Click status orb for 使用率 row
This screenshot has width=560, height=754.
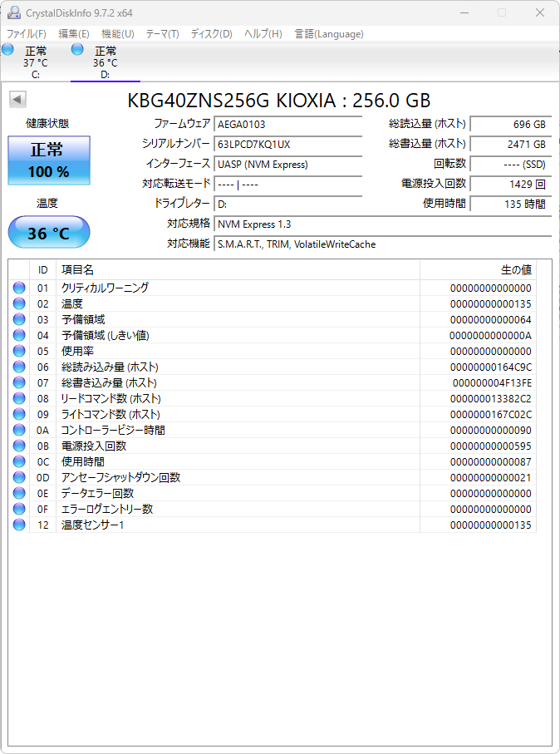[x=19, y=351]
